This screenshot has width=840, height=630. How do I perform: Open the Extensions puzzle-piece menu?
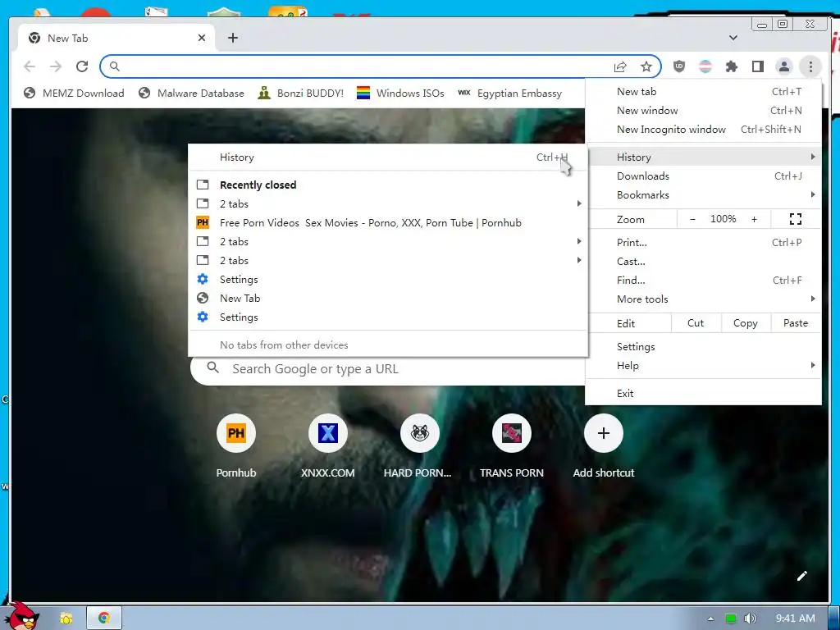(731, 66)
